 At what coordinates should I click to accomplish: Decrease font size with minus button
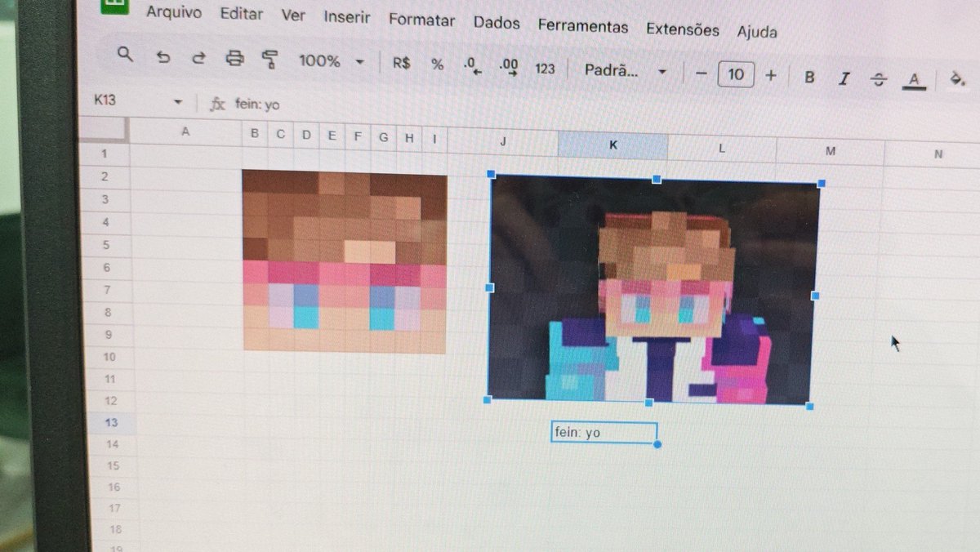701,73
